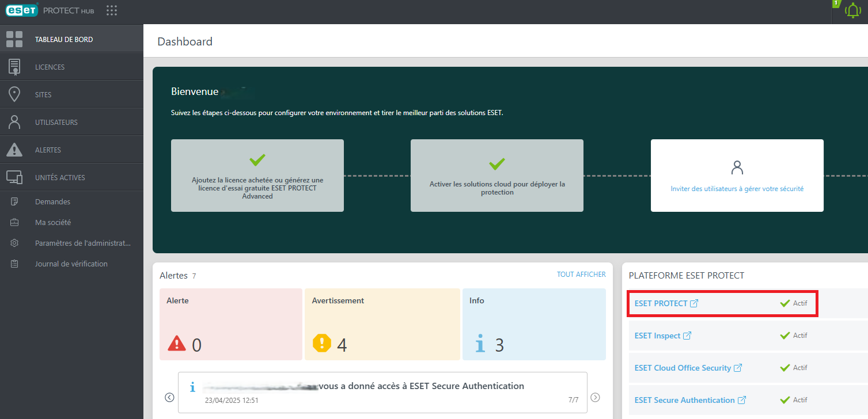Go to previous alert with left arrow
Image resolution: width=868 pixels, height=419 pixels.
169,397
